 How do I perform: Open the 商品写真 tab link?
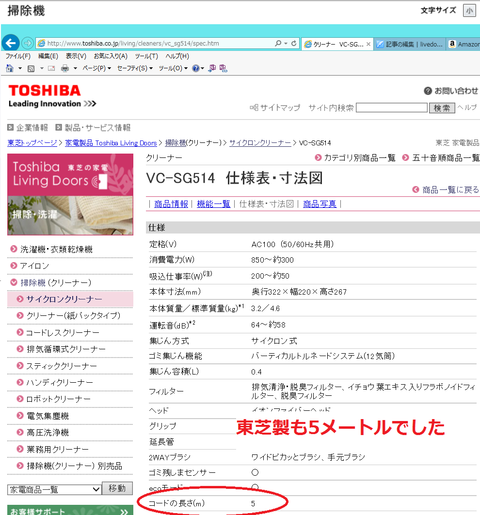click(x=319, y=204)
